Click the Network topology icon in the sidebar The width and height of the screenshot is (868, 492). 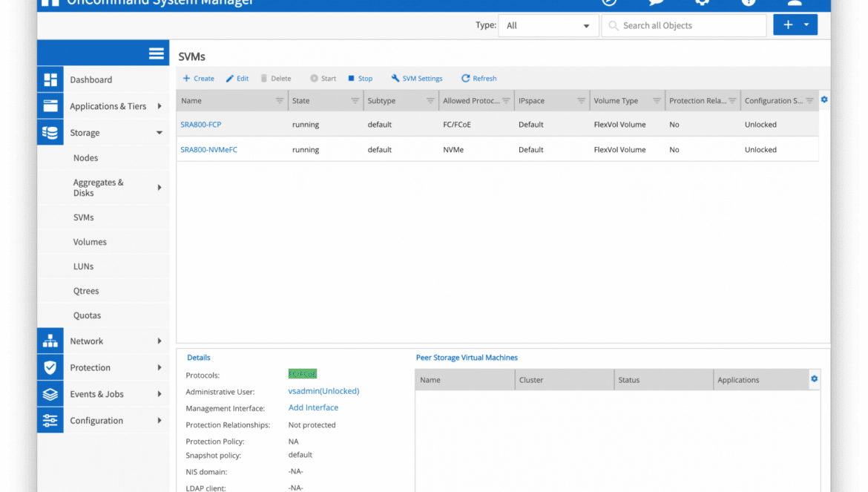point(50,341)
